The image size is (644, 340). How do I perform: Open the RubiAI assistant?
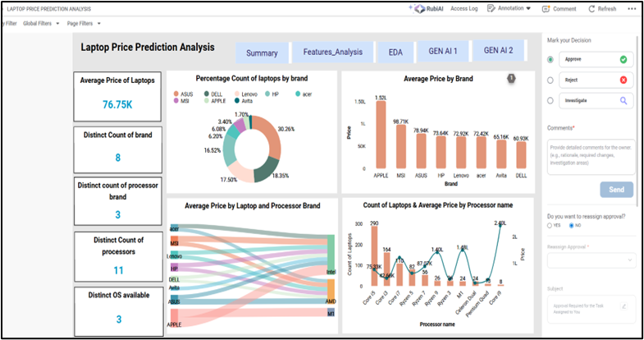[427, 8]
